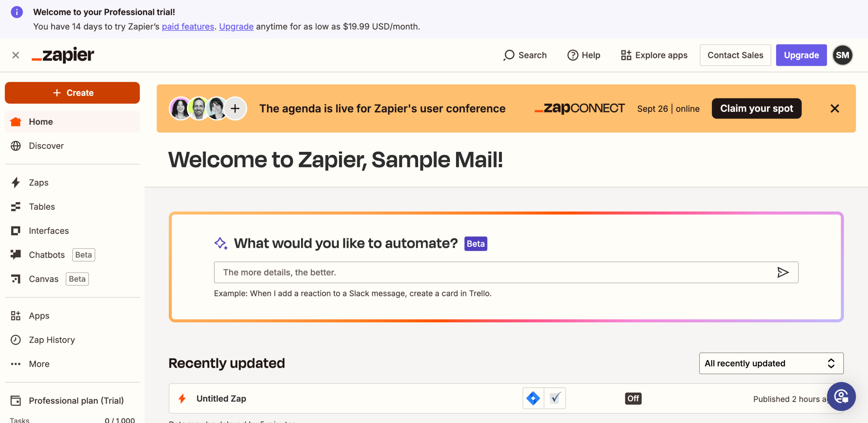Click the send arrow icon in automate box

[783, 272]
